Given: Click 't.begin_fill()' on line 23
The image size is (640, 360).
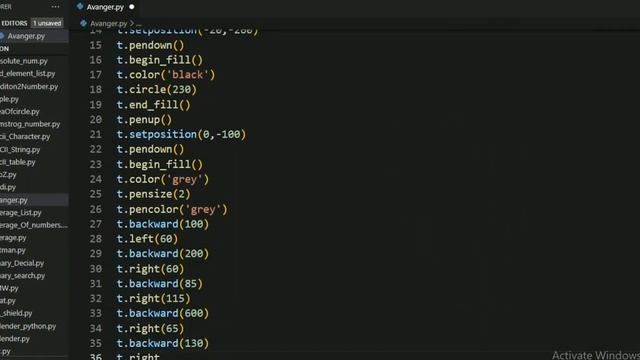Looking at the screenshot, I should click(160, 164).
